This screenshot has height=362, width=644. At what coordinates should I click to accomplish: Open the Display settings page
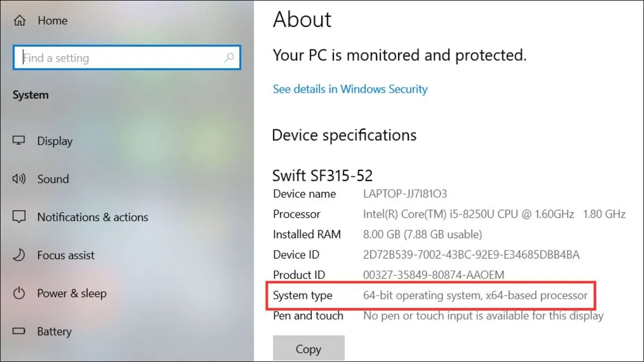(55, 141)
